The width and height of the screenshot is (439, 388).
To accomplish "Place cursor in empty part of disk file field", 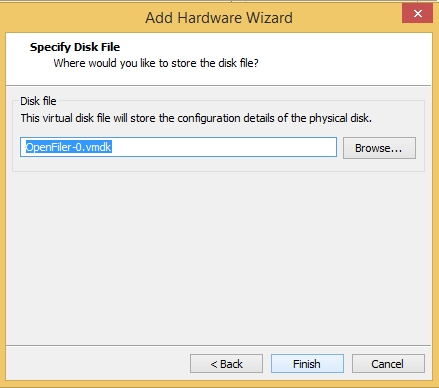I will tap(223, 147).
